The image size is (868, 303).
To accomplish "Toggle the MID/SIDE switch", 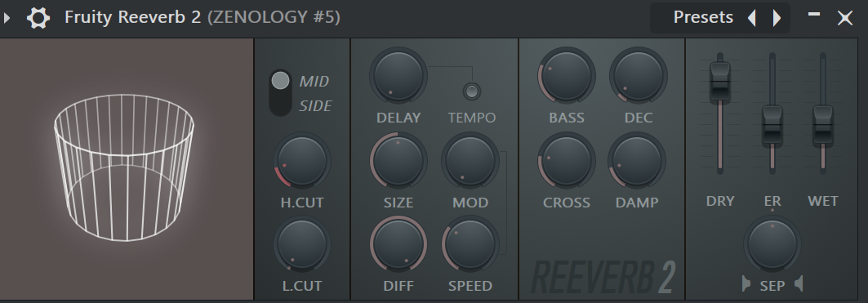I will tap(281, 92).
